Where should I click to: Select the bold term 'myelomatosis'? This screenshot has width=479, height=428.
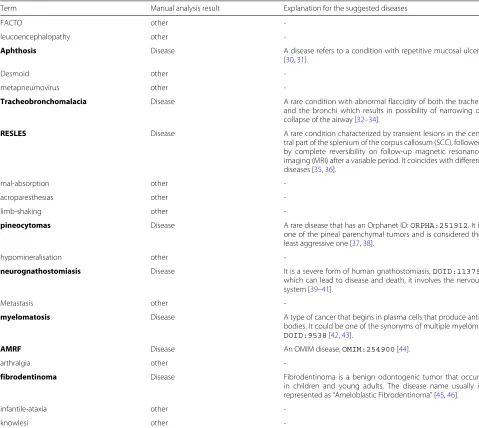[25, 317]
